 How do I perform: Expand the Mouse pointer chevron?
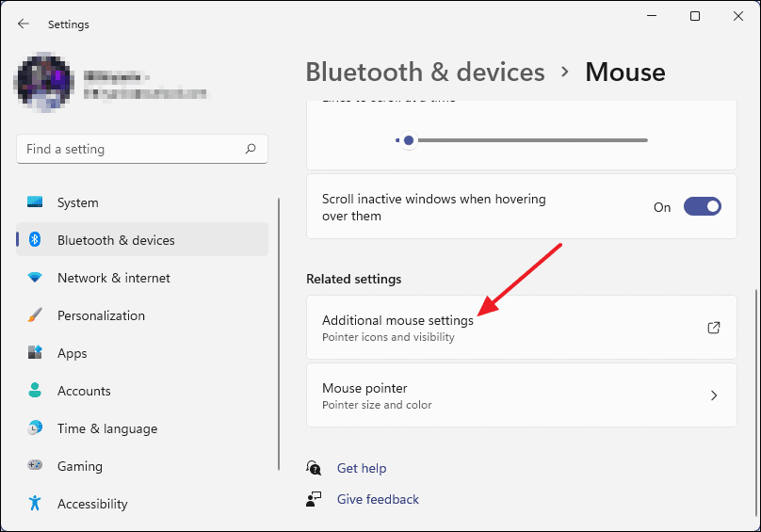(714, 395)
